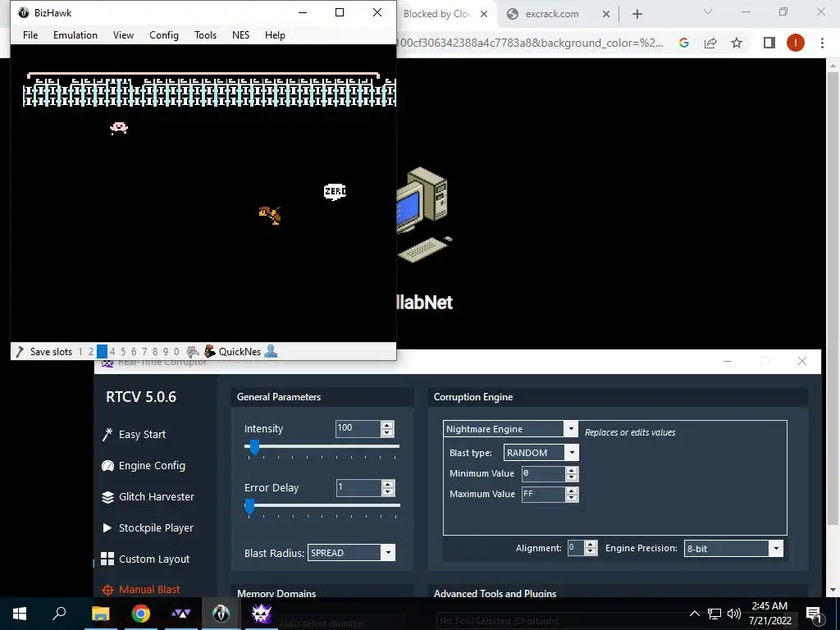Screen dimensions: 840x630
Task: Click the Google icon in address bar
Action: [x=683, y=43]
